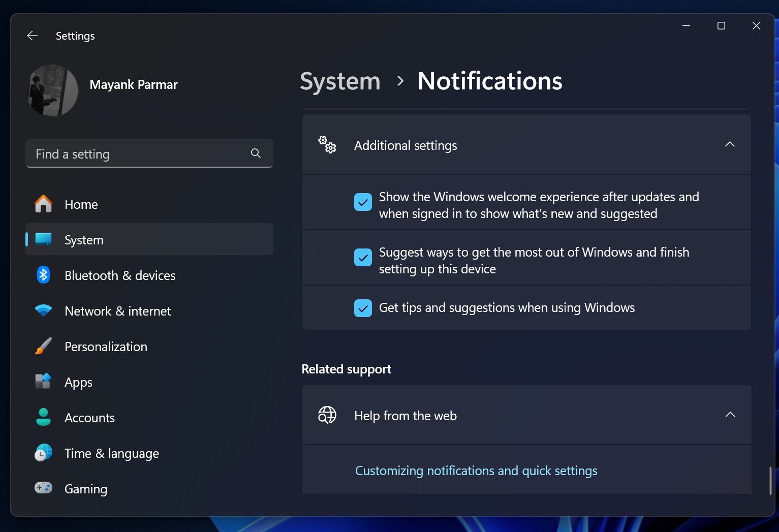Open Customizing notifications and quick settings link
Viewport: 779px width, 532px height.
(x=476, y=471)
